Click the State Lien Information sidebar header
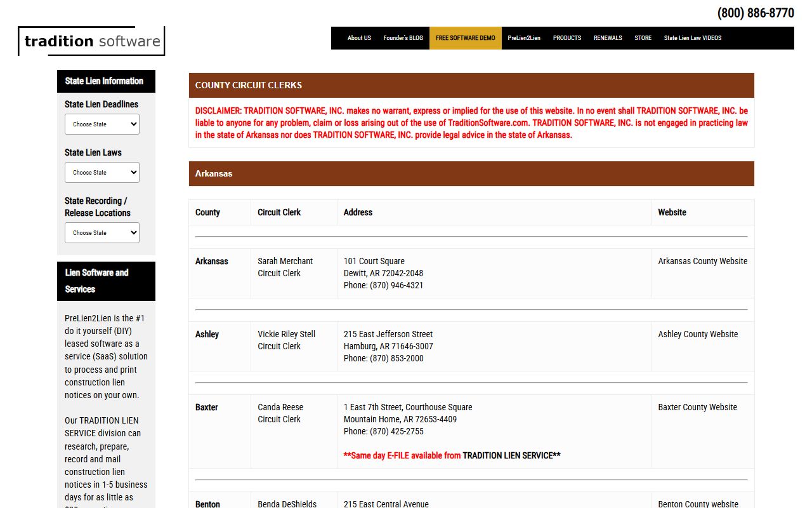812x508 pixels. point(104,81)
